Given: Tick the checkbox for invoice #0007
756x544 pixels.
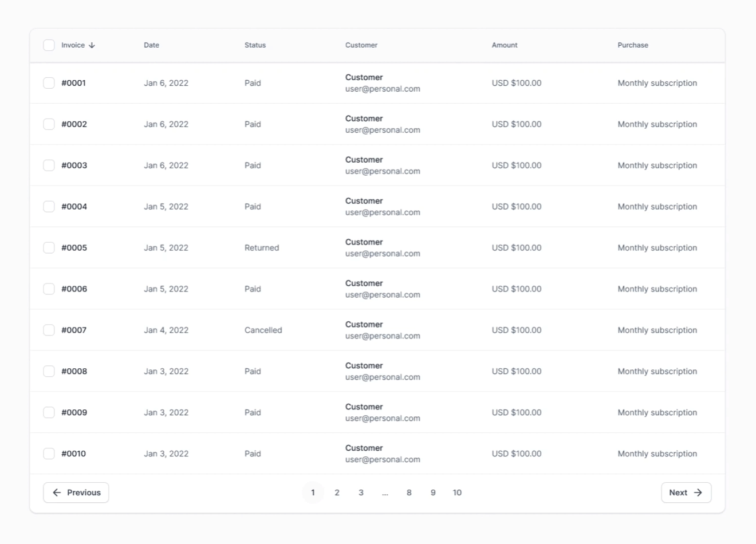Looking at the screenshot, I should click(x=49, y=330).
